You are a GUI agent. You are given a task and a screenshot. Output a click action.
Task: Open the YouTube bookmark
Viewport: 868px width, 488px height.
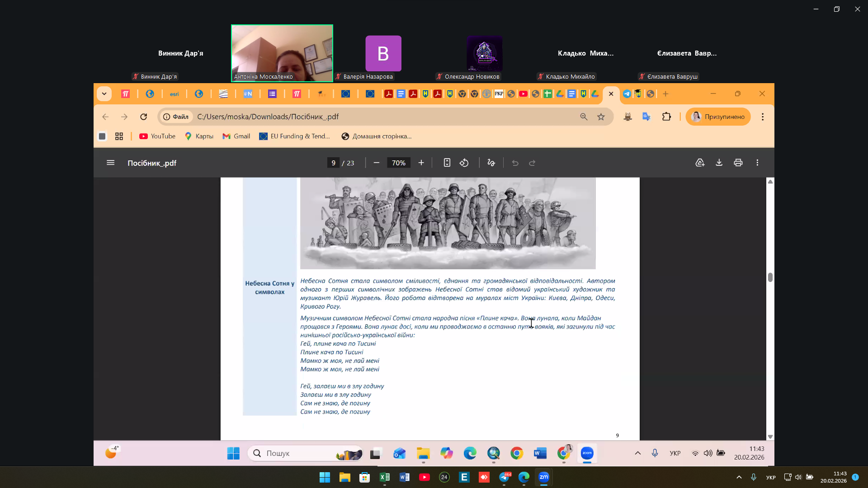click(157, 136)
